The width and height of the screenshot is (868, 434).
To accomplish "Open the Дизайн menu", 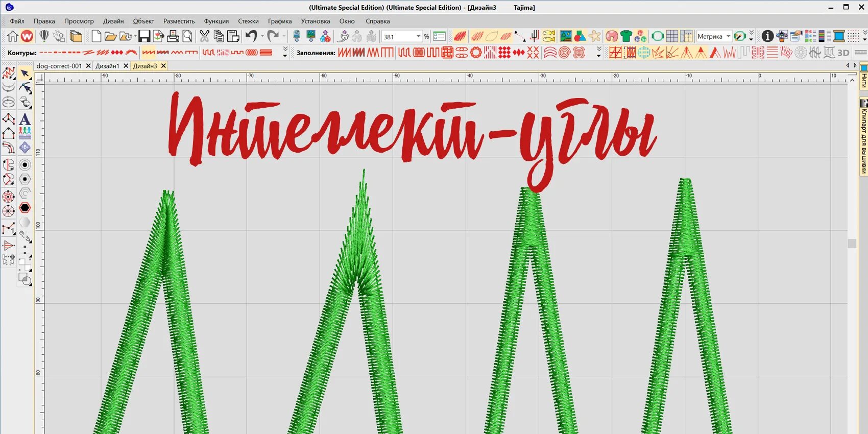I will [x=113, y=21].
